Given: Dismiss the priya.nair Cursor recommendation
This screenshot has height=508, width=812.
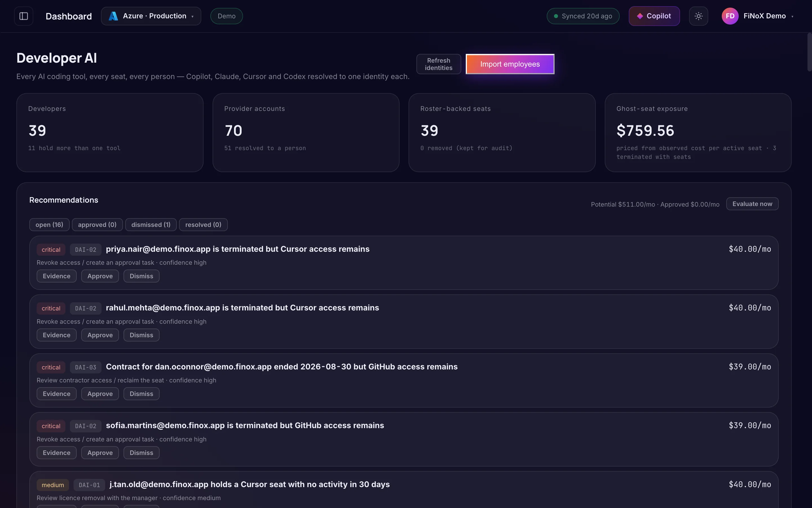Looking at the screenshot, I should pyautogui.click(x=141, y=276).
